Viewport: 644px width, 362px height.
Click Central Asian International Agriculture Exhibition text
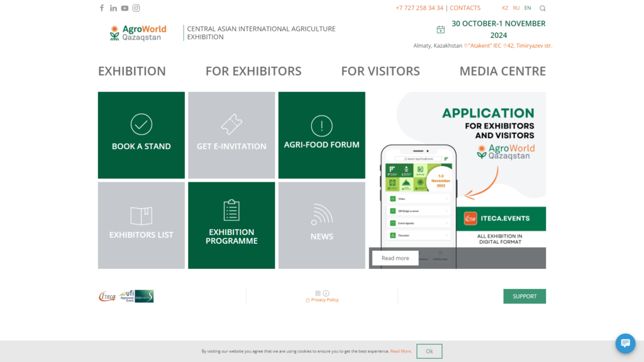261,33
